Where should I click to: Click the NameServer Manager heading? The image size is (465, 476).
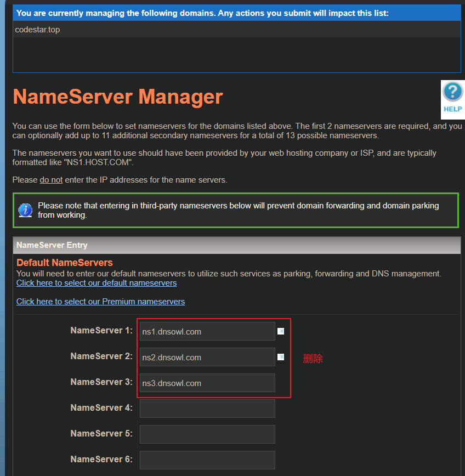[118, 97]
